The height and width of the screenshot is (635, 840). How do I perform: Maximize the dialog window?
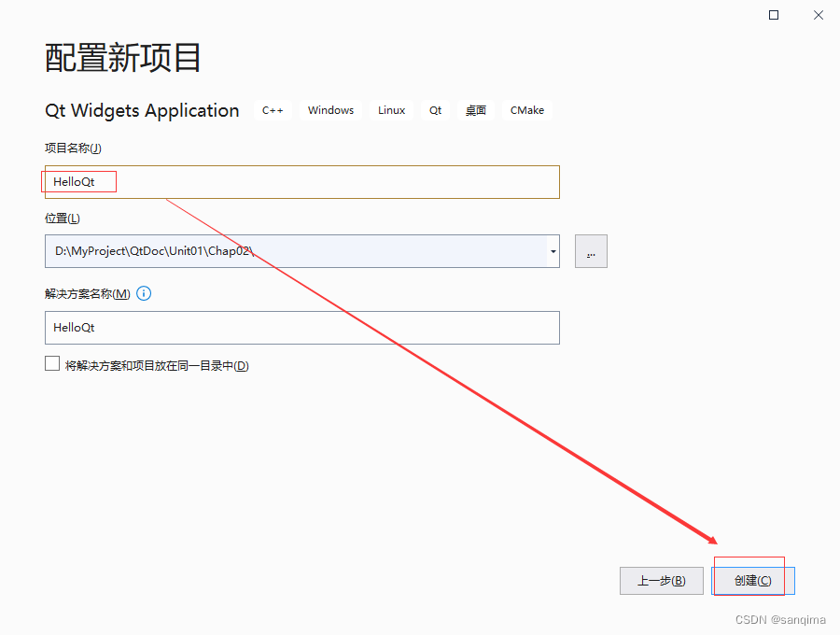point(774,15)
